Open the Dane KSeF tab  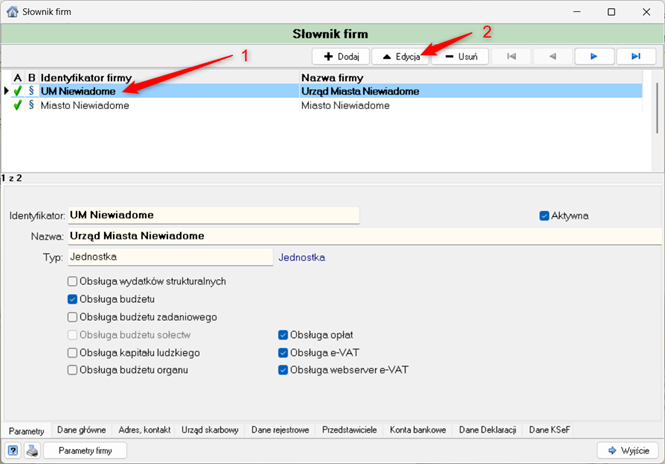point(551,429)
